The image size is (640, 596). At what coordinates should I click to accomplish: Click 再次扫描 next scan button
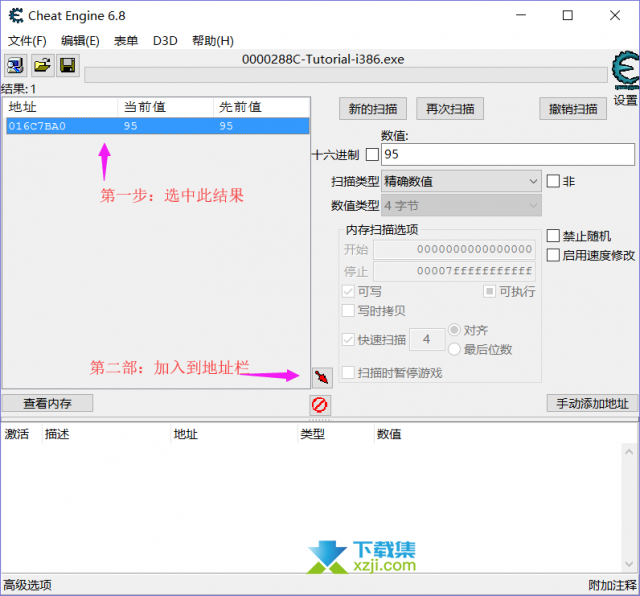point(450,109)
